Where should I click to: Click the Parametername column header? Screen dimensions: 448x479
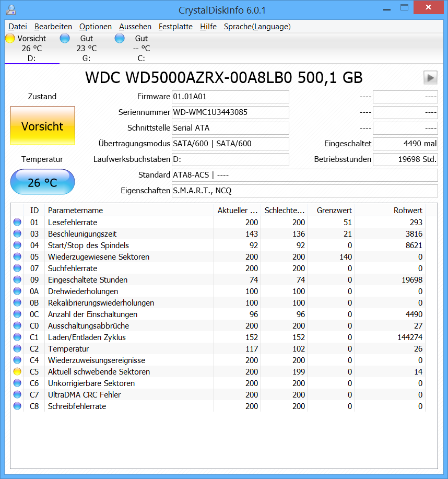(129, 210)
